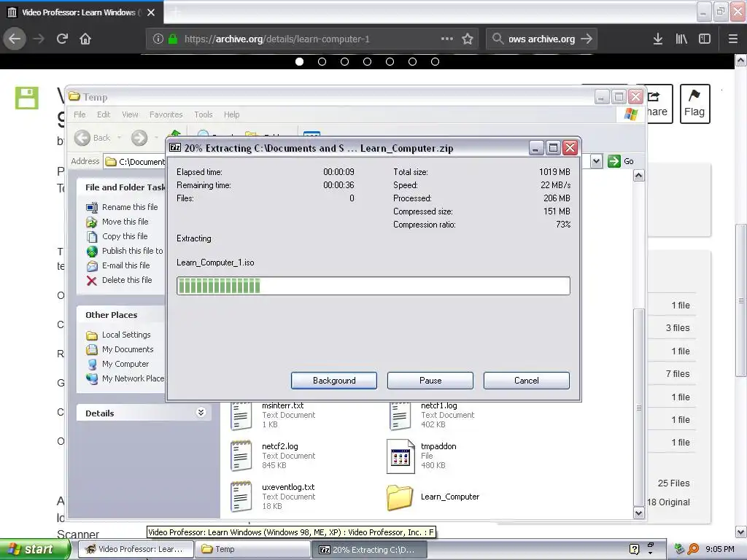Expand the Details panel chevron

(201, 413)
